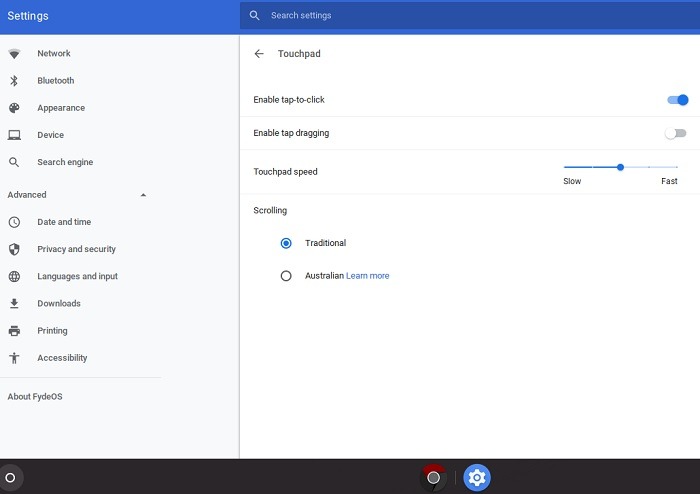This screenshot has height=494, width=700.
Task: Click the Search engine magnifier icon
Action: [x=14, y=162]
